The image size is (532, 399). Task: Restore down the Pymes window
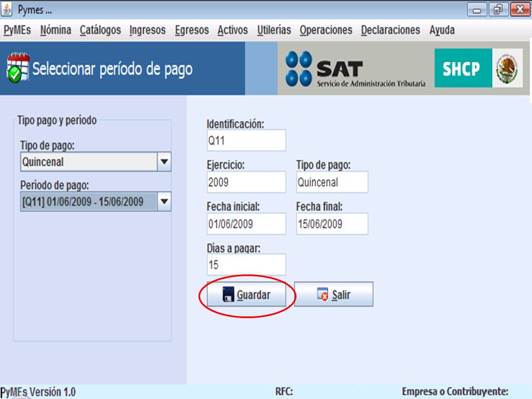(x=498, y=9)
